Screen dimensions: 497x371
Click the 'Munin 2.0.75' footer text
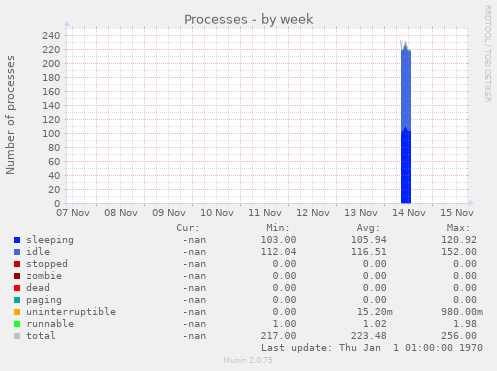point(248,360)
